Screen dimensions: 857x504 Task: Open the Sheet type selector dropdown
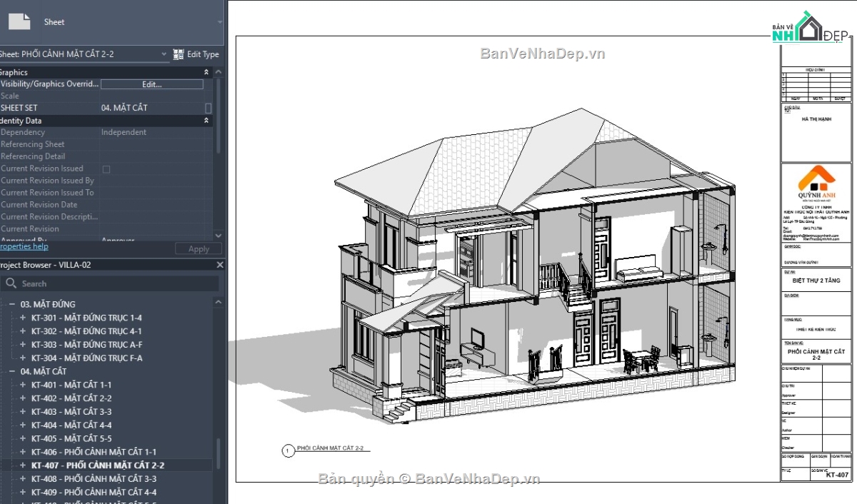(165, 54)
